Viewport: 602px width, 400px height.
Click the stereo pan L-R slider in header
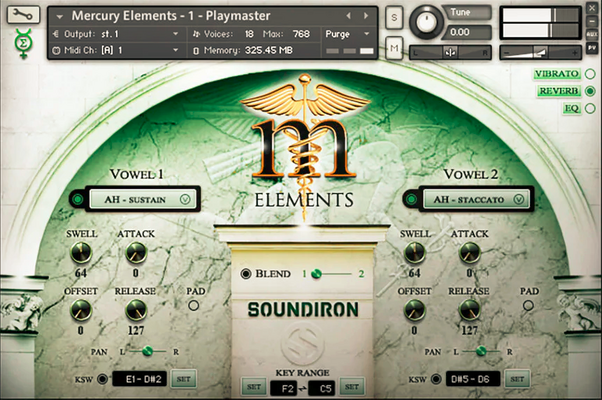coord(450,53)
